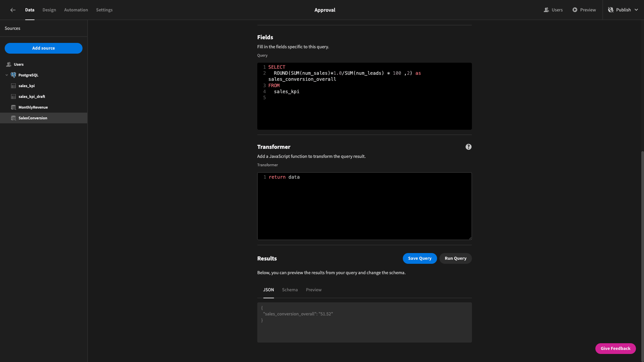Image resolution: width=644 pixels, height=362 pixels.
Task: Click the Users icon in top bar
Action: [x=546, y=10]
